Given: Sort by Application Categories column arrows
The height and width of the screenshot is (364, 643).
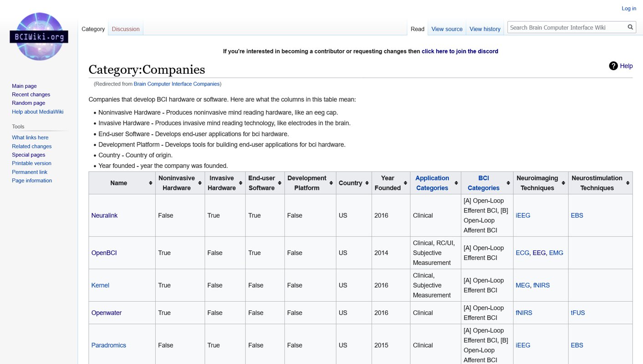Looking at the screenshot, I should 456,183.
